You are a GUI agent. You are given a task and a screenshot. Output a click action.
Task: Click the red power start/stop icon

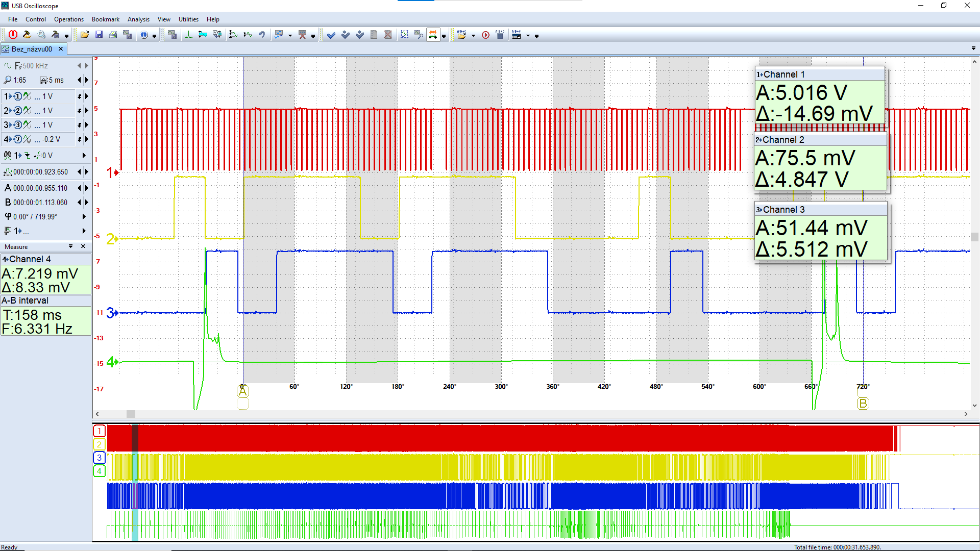13,35
